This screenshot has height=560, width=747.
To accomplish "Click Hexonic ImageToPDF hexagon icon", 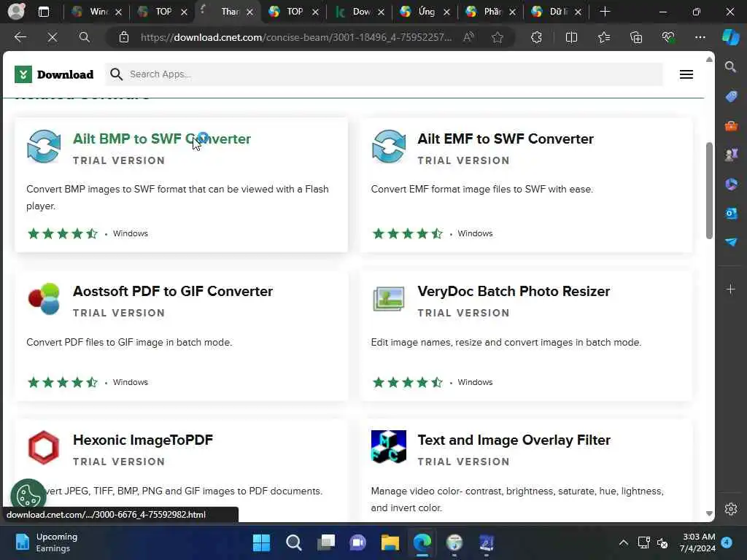I will pos(44,448).
